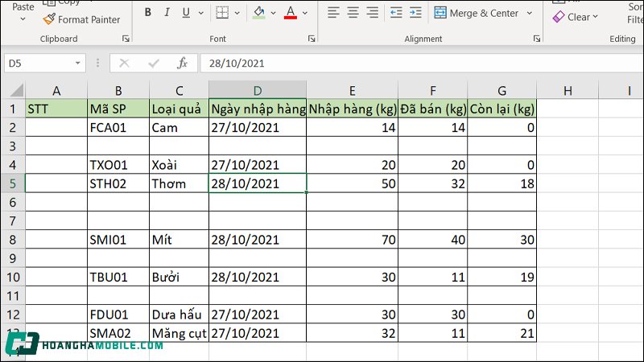Click Nhập hàng (kg) header cell
644x362 pixels.
[x=353, y=109]
